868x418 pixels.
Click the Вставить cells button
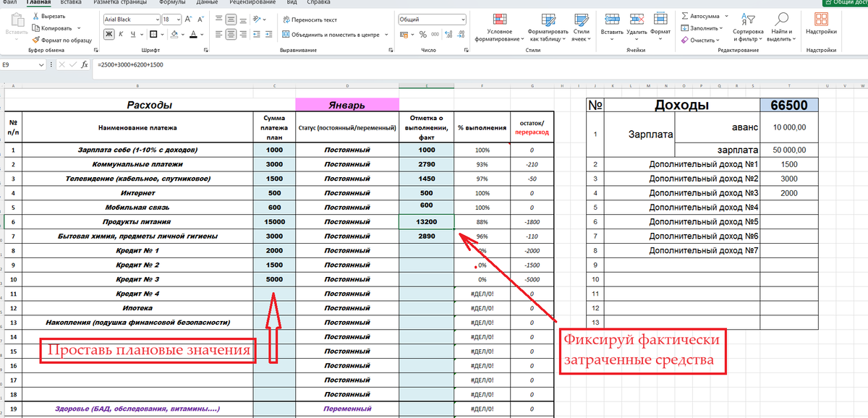612,26
